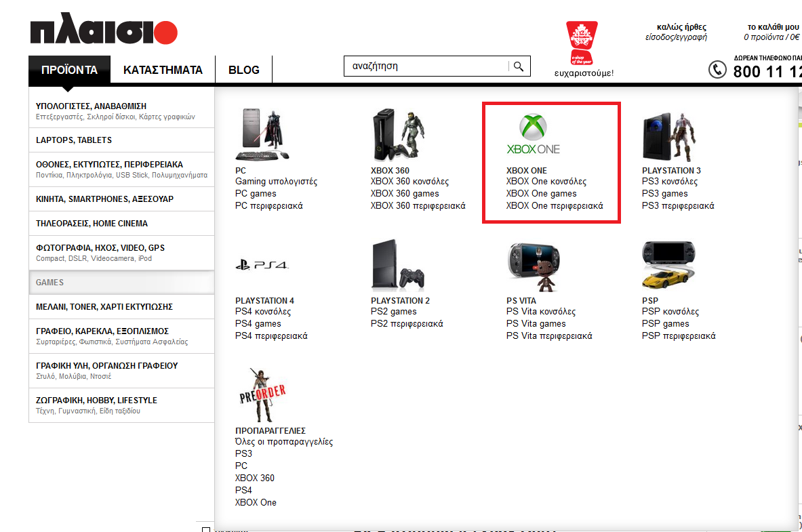Open PS3 κονσόλες link
Viewport: 802px width, 532px height.
click(x=670, y=182)
